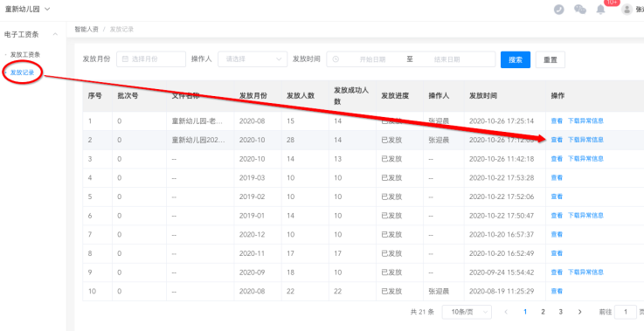
Task: Click 下载异常信息 for row 3
Action: (585, 159)
